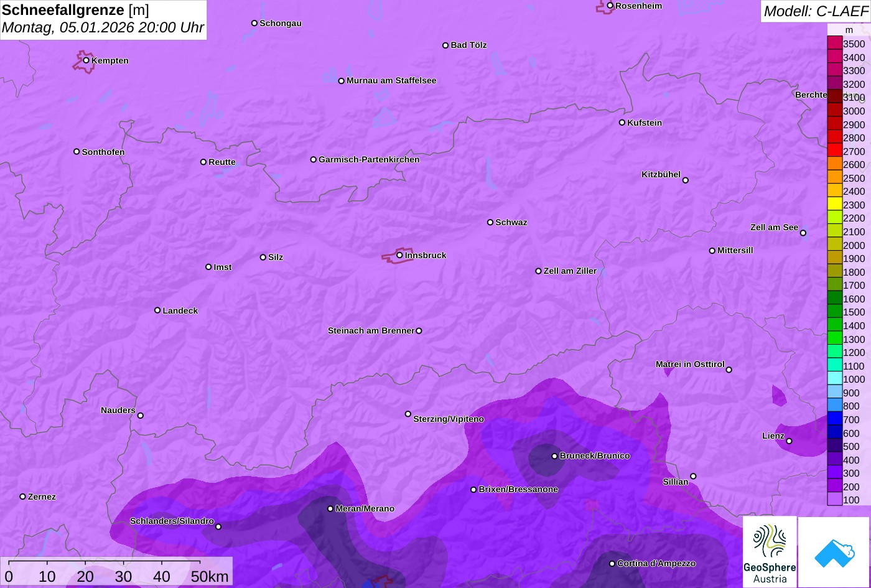
Task: Click the Zell am Ziller label
Action: tap(570, 271)
